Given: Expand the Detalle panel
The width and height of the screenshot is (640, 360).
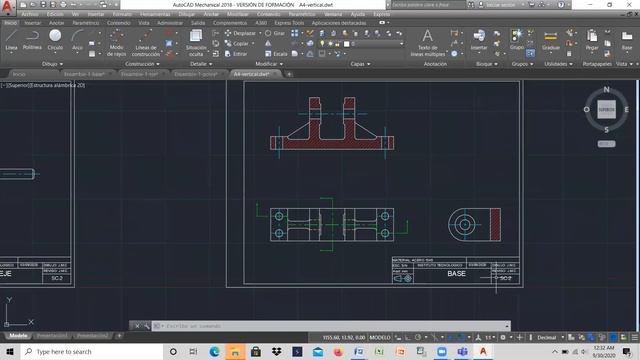Looking at the screenshot, I should coord(201,64).
